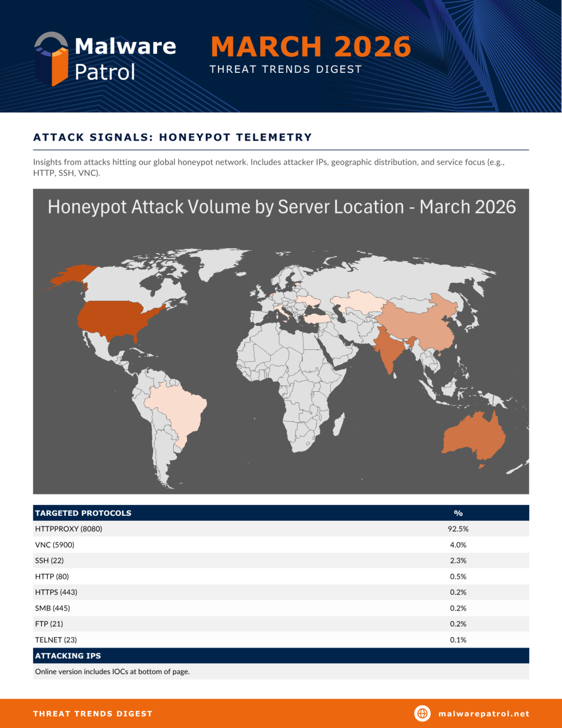
Task: Click the '4.0%' value
Action: click(x=458, y=544)
